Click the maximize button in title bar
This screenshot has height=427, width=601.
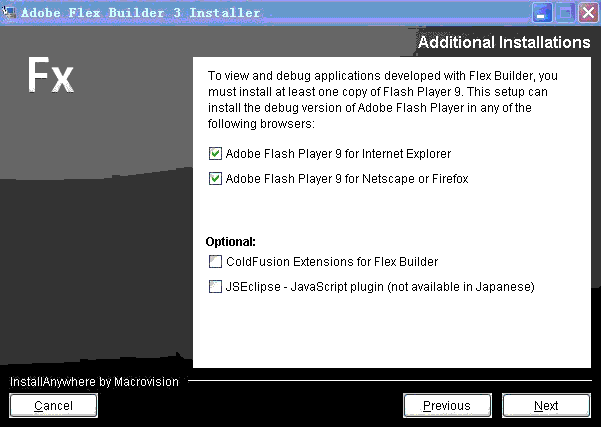click(565, 13)
